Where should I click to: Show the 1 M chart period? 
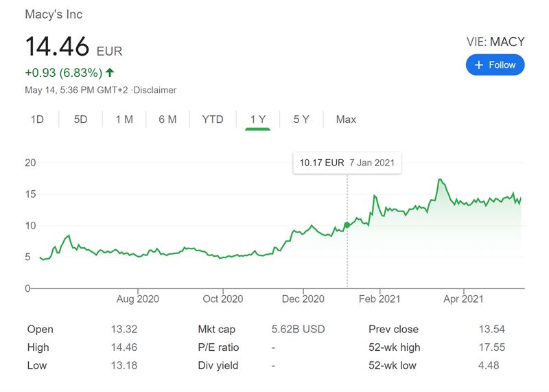[x=124, y=119]
